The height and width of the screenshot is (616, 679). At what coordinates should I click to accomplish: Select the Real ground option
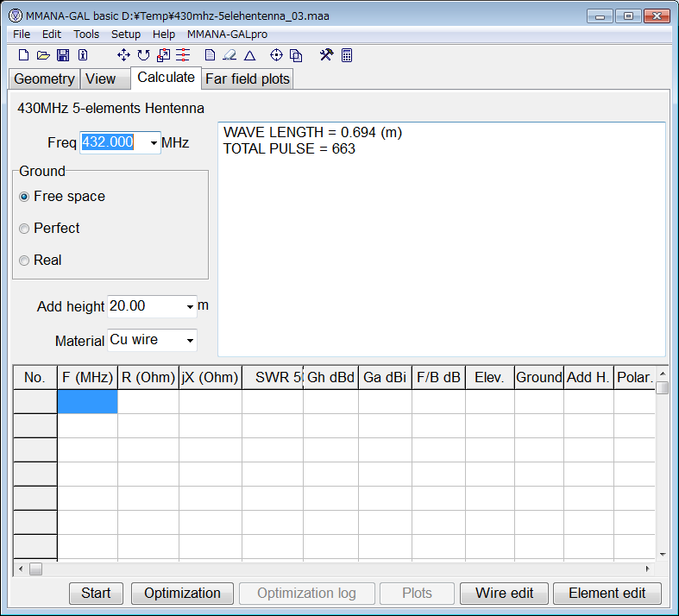point(41,261)
